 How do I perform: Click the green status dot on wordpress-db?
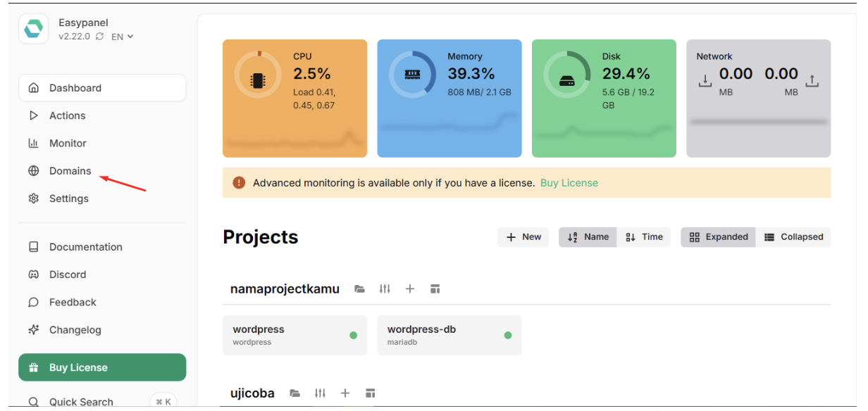[507, 335]
